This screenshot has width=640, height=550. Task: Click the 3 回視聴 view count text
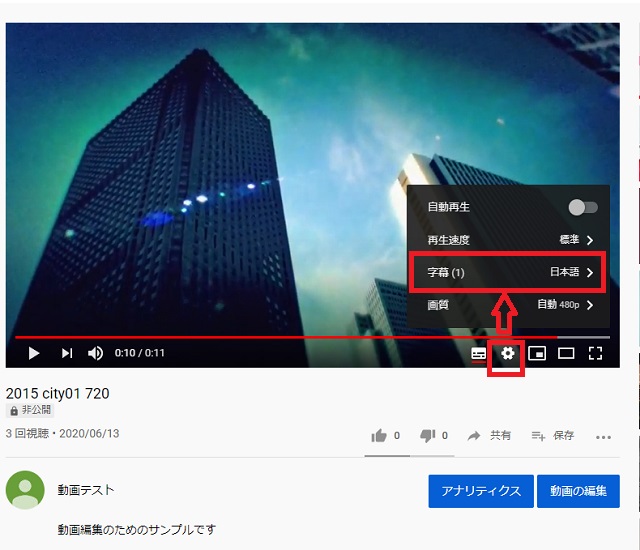[27, 433]
